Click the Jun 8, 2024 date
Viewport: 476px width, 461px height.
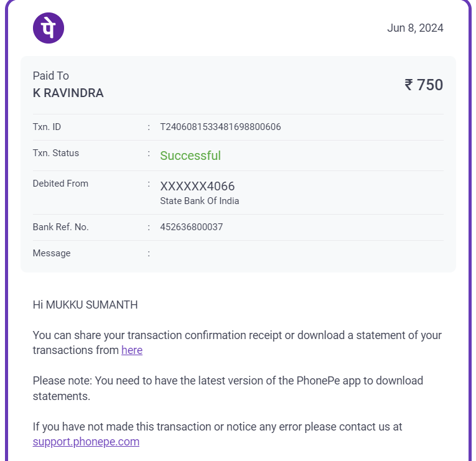coord(415,28)
